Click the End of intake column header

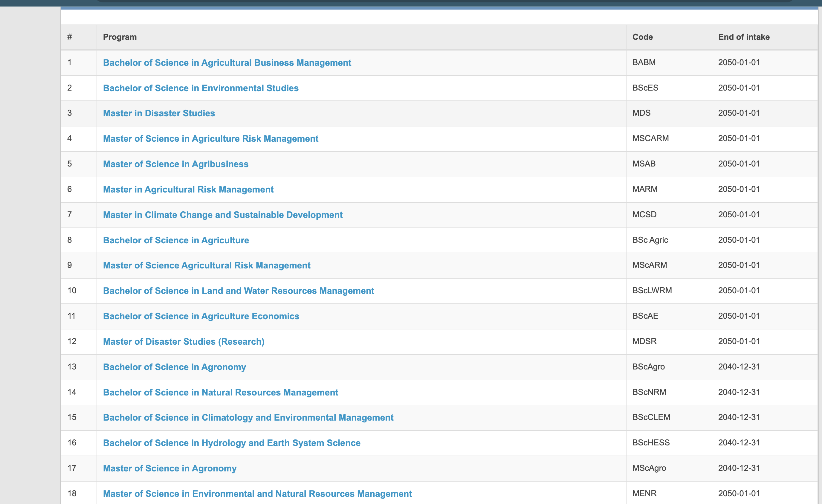click(x=744, y=37)
